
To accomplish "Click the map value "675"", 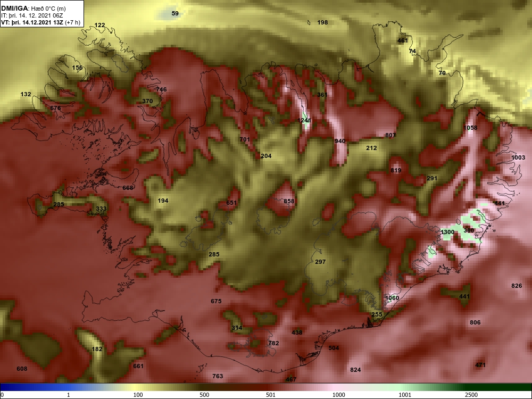I will pos(216,301).
